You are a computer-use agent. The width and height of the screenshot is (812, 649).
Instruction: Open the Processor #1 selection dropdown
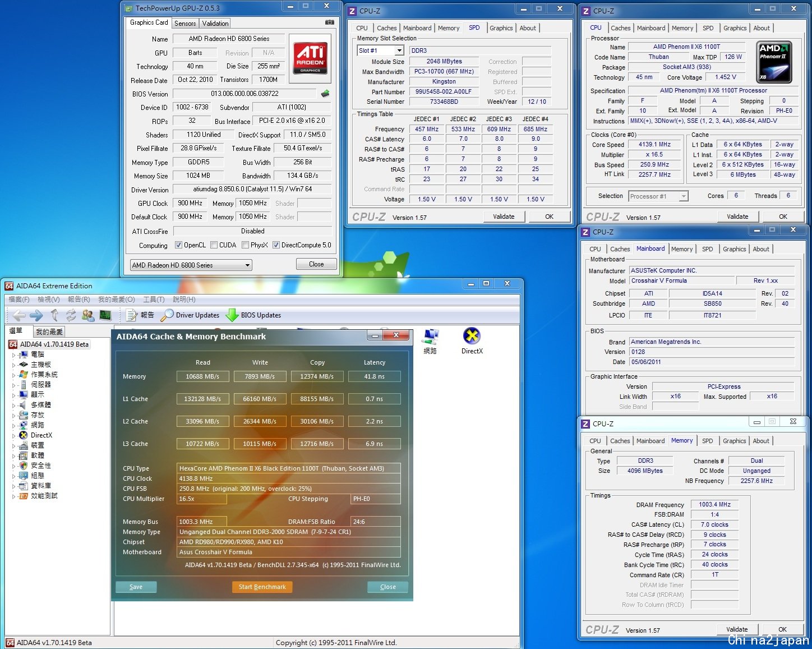coord(658,196)
